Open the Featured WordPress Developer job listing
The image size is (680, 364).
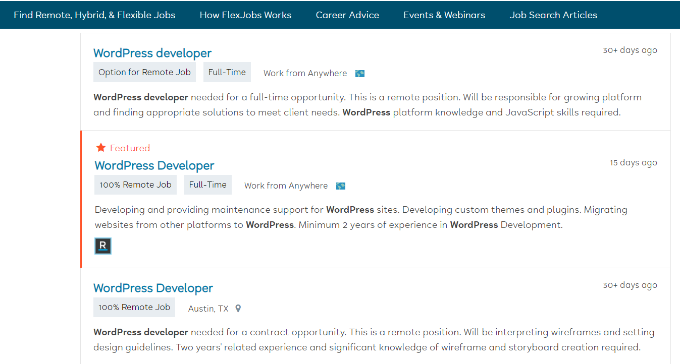click(154, 165)
